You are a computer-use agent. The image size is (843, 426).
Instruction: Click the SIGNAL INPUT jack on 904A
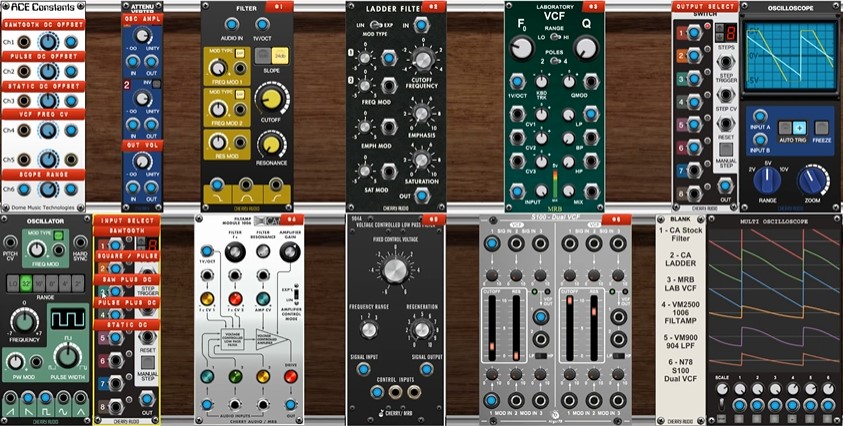[363, 369]
